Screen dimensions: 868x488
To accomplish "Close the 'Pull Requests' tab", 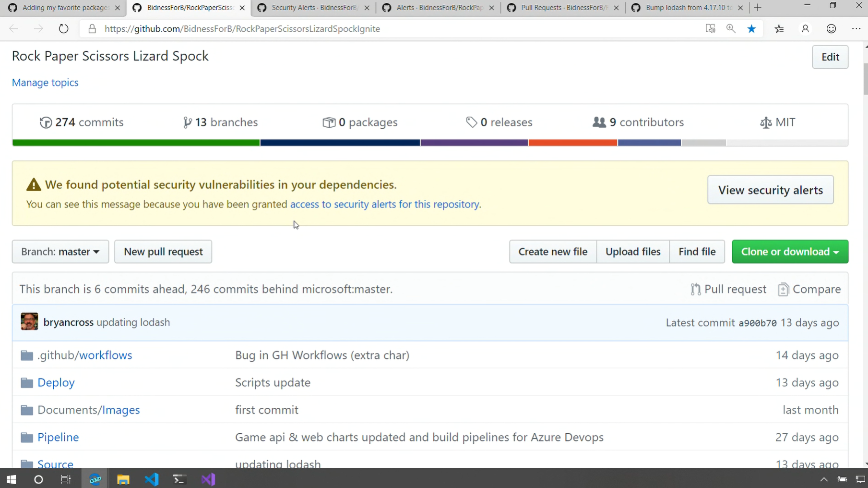I will pyautogui.click(x=616, y=8).
